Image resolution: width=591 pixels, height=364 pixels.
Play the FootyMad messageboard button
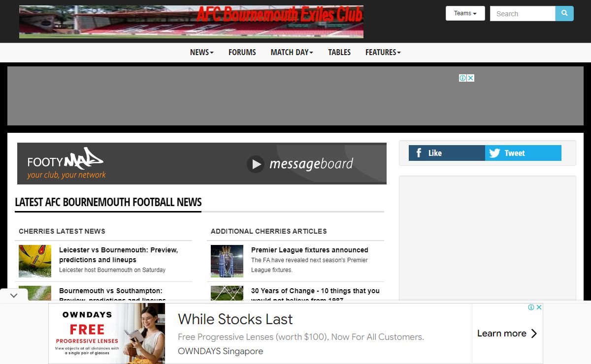pyautogui.click(x=256, y=164)
